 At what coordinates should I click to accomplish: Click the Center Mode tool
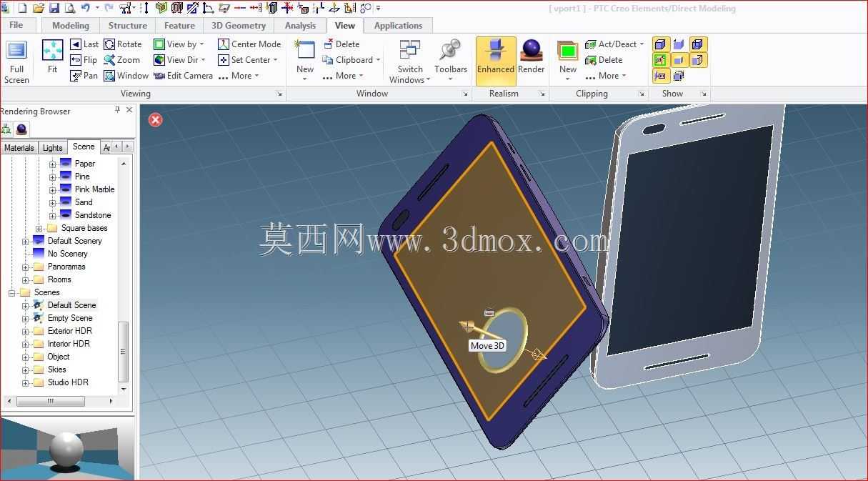[249, 44]
